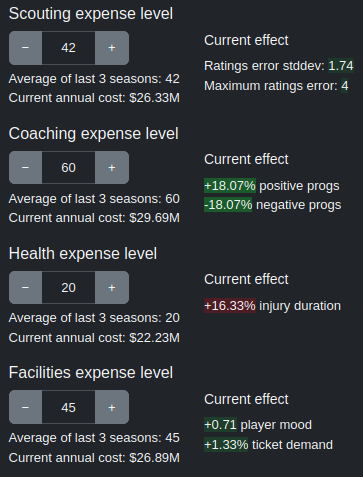Viewport: 363px width, 477px height.
Task: Click the -18.07% negative progs badge
Action: coord(228,205)
